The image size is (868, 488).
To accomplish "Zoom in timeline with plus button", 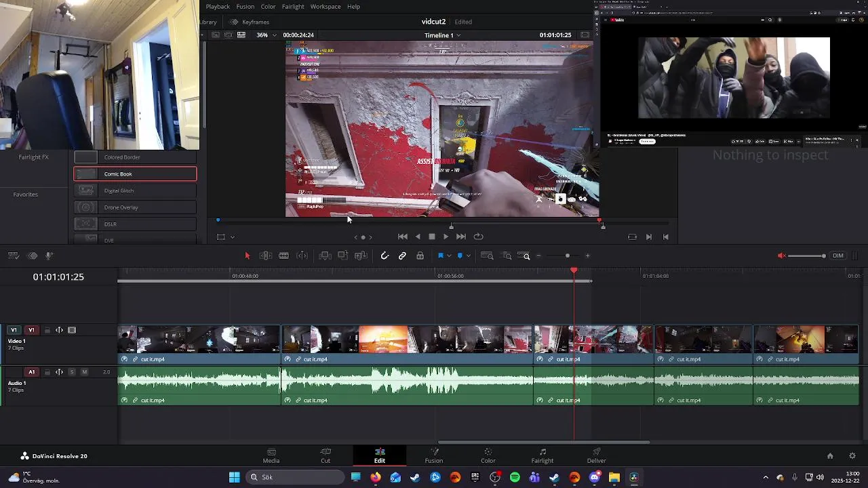I will [587, 256].
